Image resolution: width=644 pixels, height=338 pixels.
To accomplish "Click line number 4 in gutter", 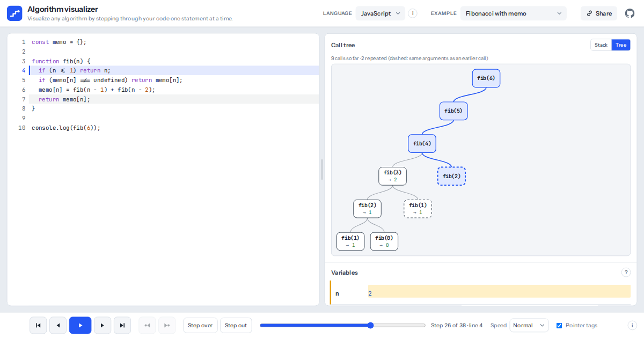I will tap(23, 70).
